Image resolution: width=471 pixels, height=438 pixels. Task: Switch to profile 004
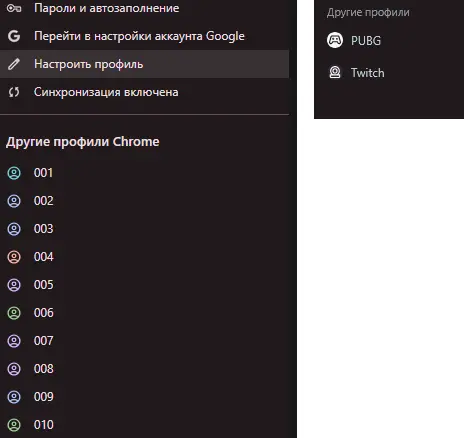144,257
